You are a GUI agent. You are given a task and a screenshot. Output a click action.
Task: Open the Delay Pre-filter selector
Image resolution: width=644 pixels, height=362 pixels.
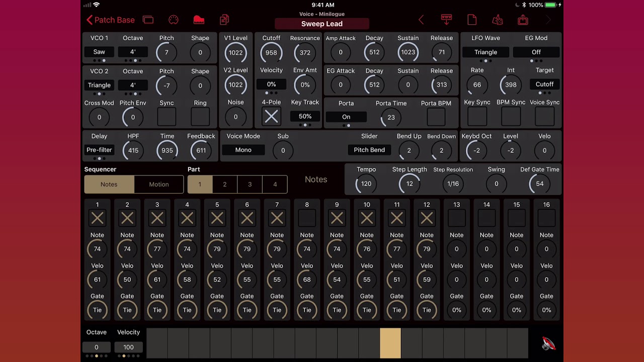click(x=99, y=150)
